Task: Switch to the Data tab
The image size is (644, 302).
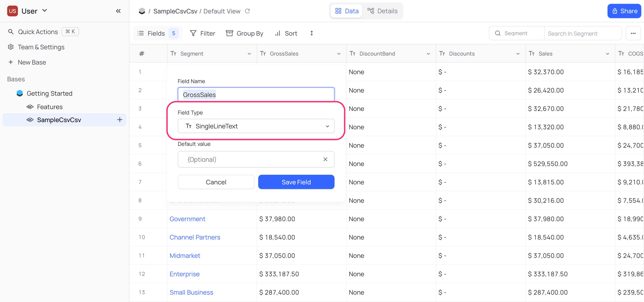Action: (x=347, y=11)
